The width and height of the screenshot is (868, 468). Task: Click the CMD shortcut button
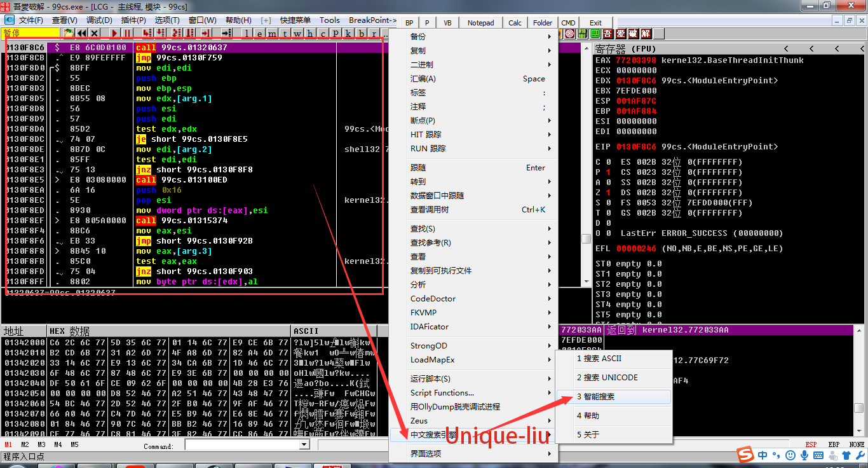point(568,23)
